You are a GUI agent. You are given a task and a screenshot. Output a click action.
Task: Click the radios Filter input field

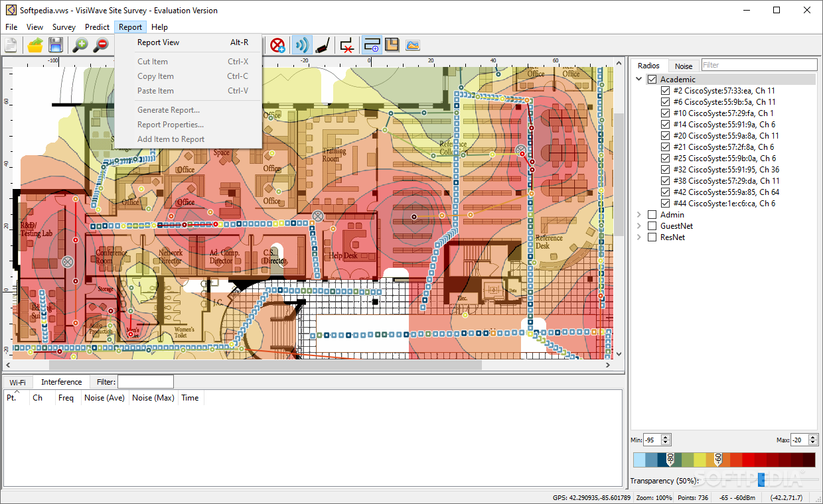pyautogui.click(x=759, y=65)
